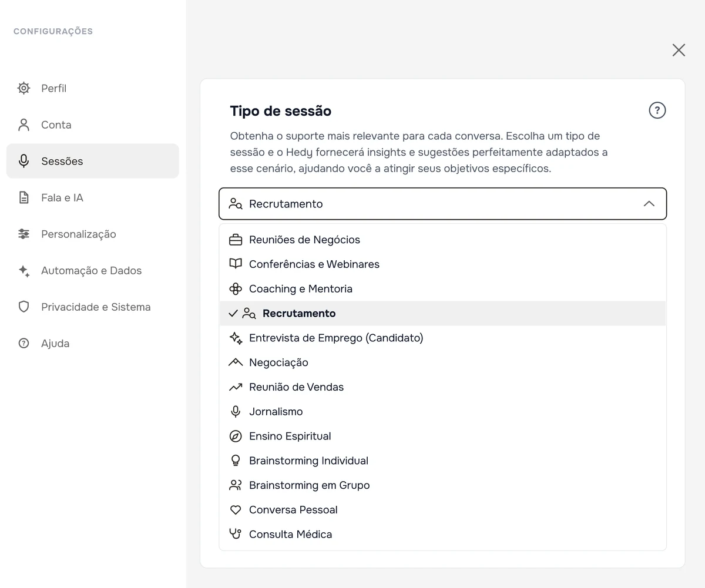Open the Ajuda section in the sidebar
Screen dimensions: 705x588
(93, 343)
